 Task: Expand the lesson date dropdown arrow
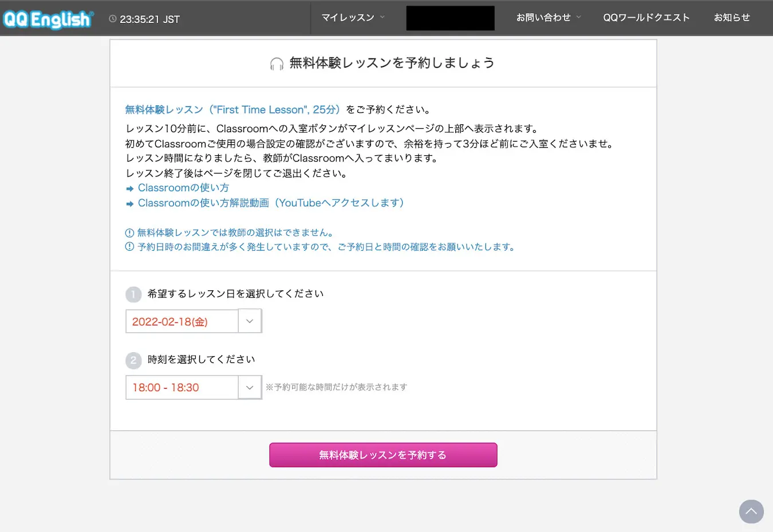coord(250,321)
